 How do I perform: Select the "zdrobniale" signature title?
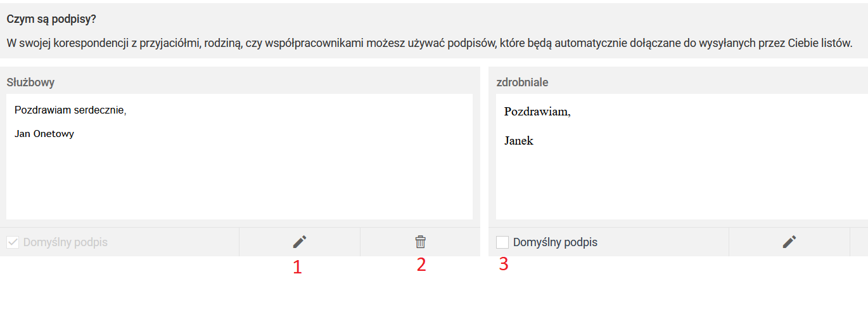pos(523,82)
